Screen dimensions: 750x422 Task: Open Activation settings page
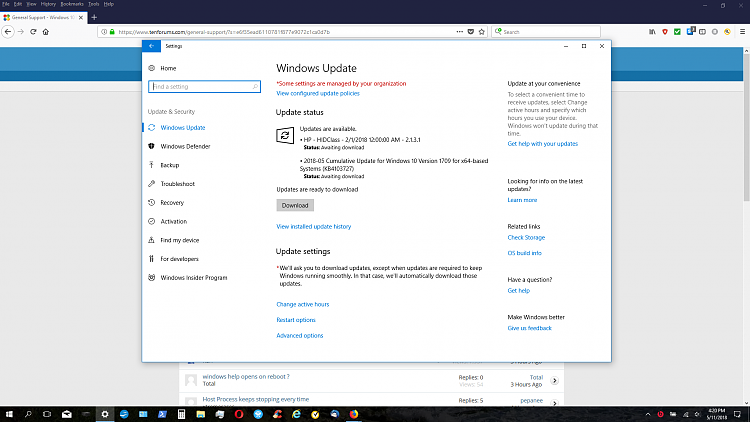pyautogui.click(x=174, y=222)
